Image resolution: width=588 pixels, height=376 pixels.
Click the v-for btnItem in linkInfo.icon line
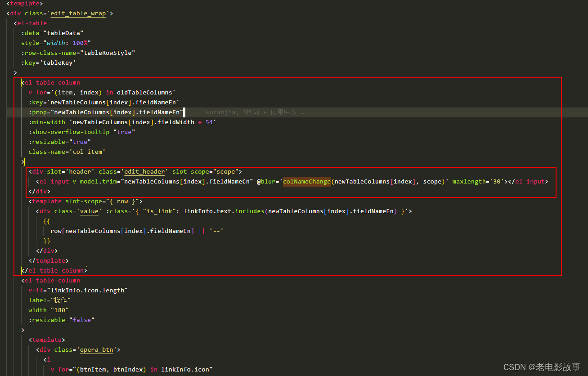click(x=131, y=369)
